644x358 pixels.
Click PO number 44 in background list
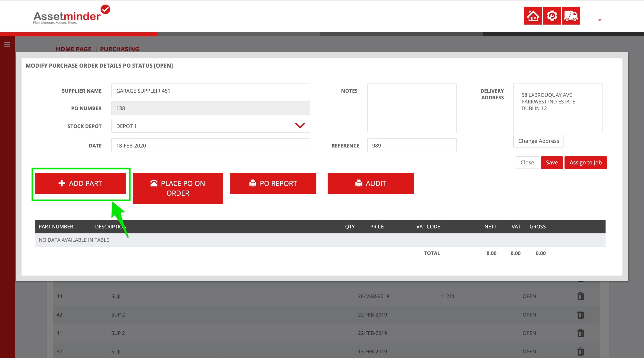tap(59, 296)
